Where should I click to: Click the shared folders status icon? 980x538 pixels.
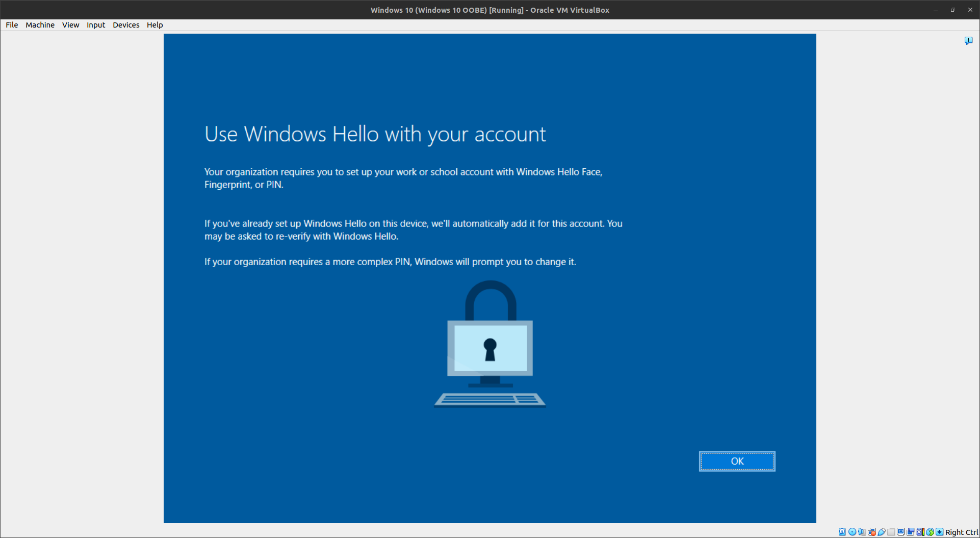click(x=891, y=532)
